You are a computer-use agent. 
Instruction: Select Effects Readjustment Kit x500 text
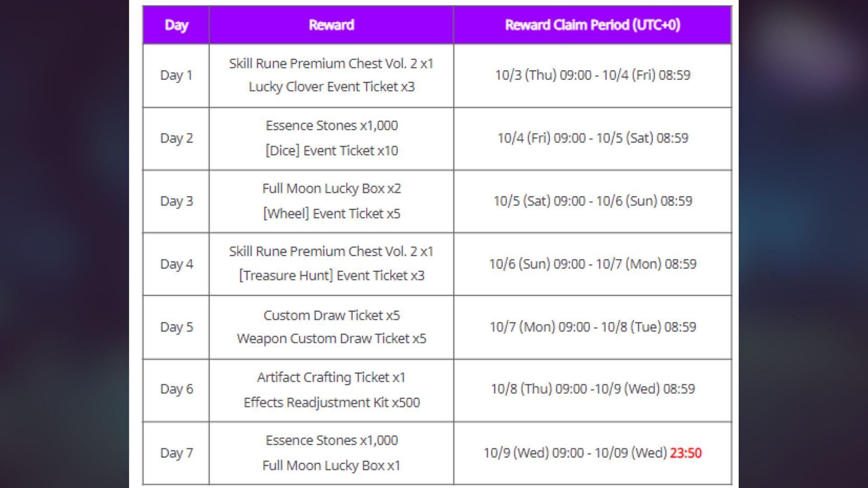(x=331, y=402)
